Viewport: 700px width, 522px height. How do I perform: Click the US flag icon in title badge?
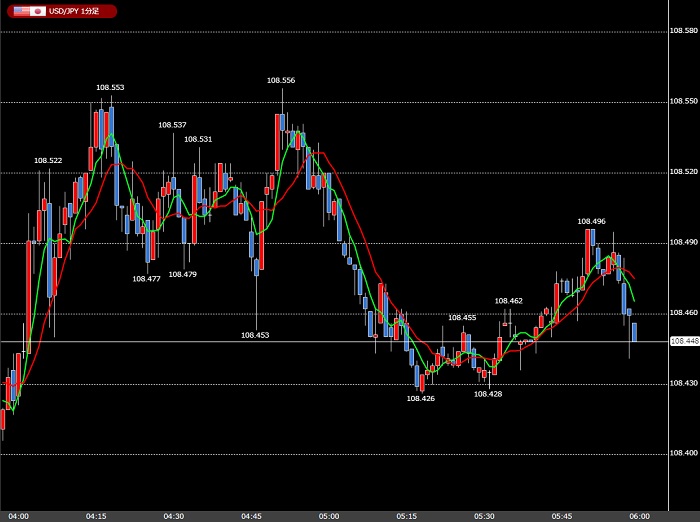tap(21, 11)
